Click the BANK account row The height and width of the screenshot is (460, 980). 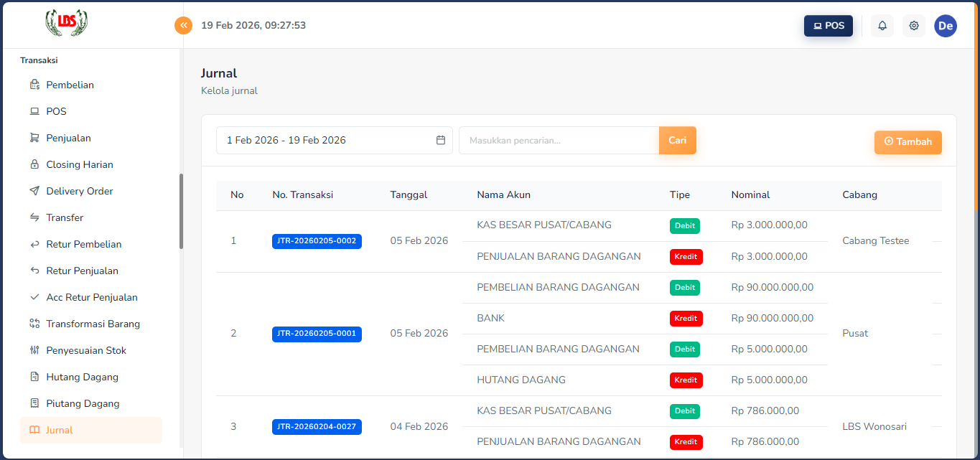click(x=491, y=318)
